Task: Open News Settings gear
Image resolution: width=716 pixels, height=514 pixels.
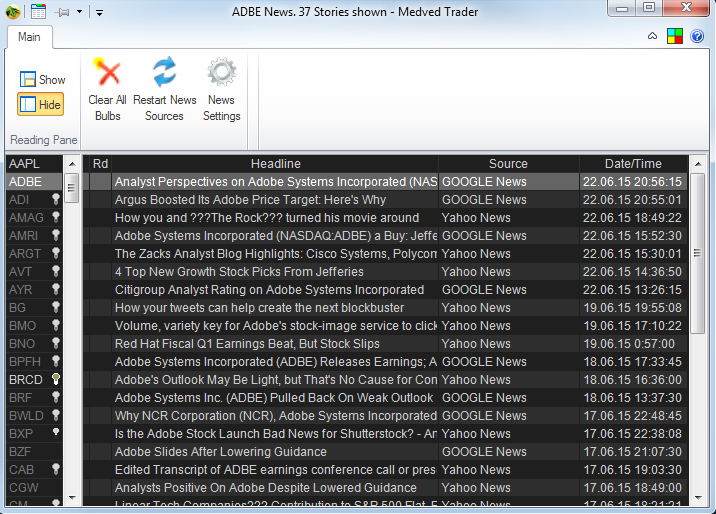Action: tap(221, 72)
